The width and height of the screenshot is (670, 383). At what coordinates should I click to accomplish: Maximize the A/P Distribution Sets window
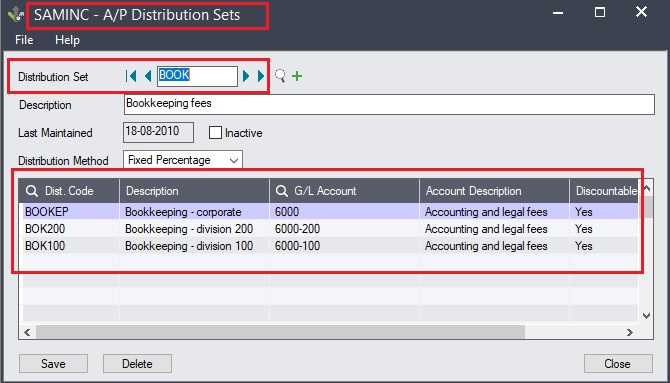[x=600, y=12]
